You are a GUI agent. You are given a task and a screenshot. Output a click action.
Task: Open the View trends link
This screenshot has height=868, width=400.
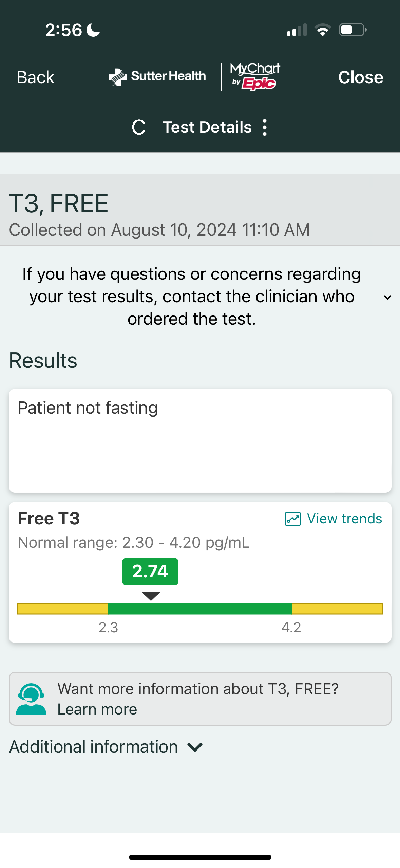[344, 519]
